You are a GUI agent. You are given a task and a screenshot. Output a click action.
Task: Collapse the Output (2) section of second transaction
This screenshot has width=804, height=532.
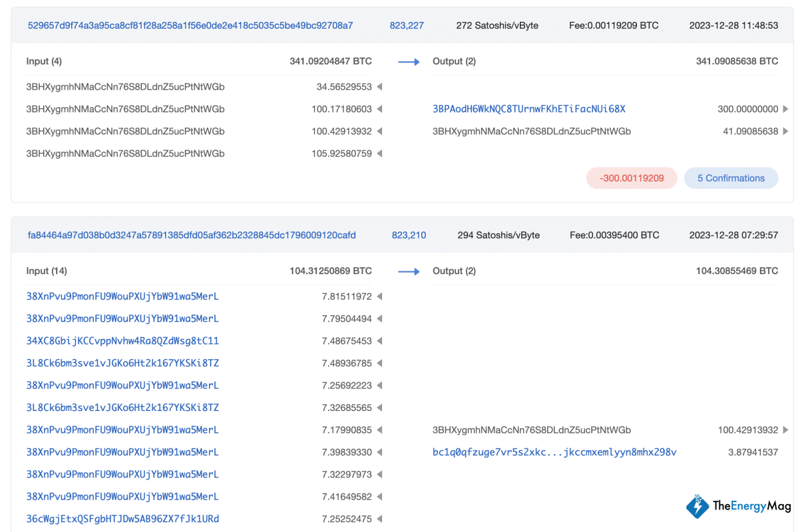(x=454, y=271)
